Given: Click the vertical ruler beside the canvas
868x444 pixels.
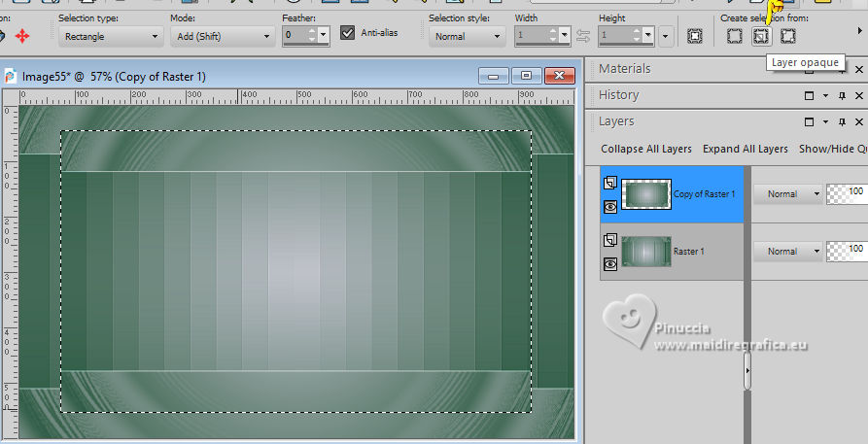Looking at the screenshot, I should (10, 271).
